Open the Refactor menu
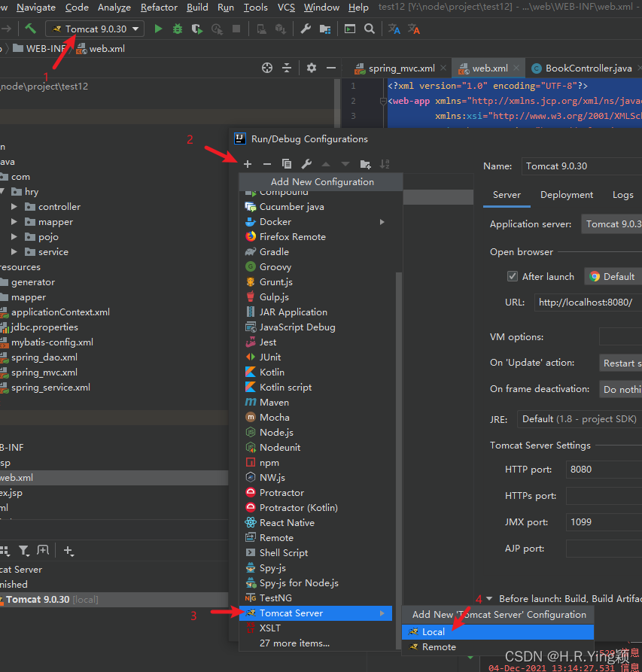Screen dimensions: 642x672 (159, 8)
